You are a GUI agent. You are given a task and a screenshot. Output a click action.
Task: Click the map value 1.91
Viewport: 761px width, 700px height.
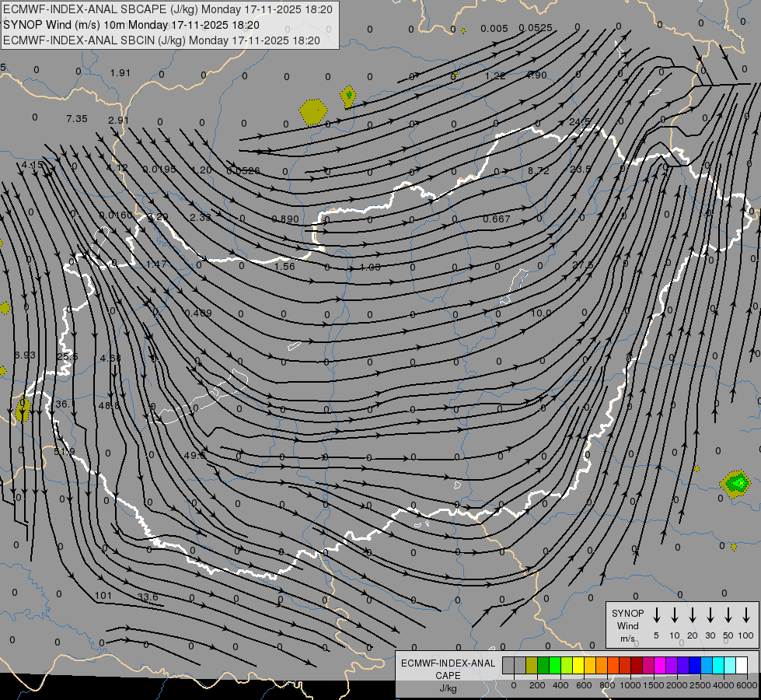point(120,73)
